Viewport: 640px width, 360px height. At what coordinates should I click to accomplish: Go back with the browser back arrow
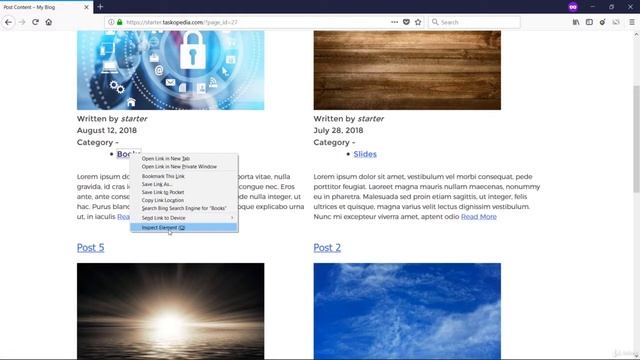[9, 22]
